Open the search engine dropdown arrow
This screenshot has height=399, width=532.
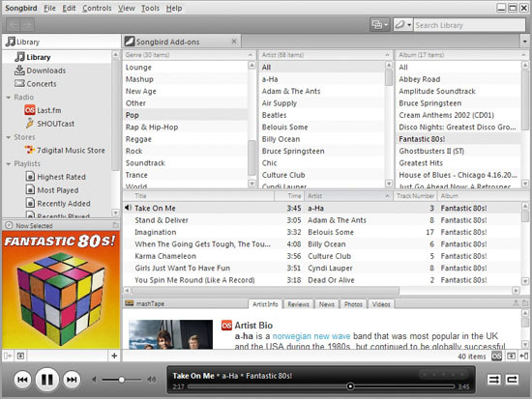tap(409, 25)
